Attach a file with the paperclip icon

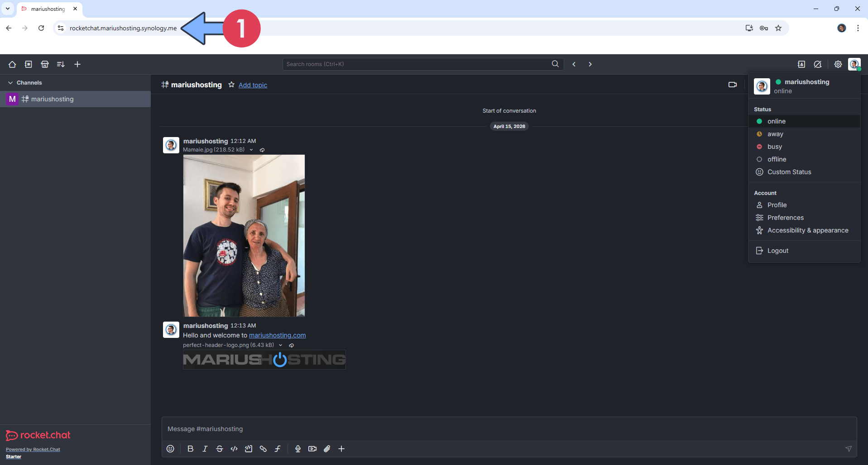pyautogui.click(x=327, y=449)
